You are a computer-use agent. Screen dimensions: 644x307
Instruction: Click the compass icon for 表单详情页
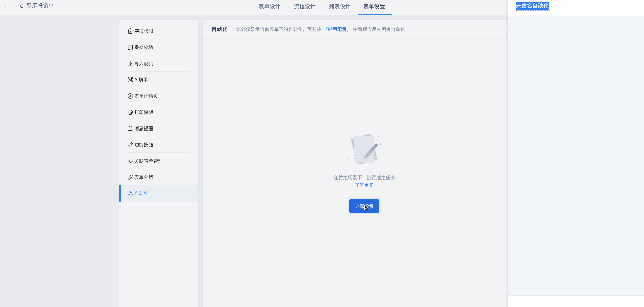(130, 96)
